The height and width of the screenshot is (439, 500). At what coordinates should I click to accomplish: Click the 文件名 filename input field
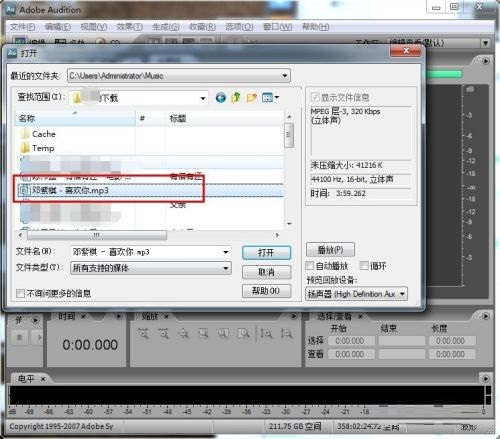pos(151,252)
